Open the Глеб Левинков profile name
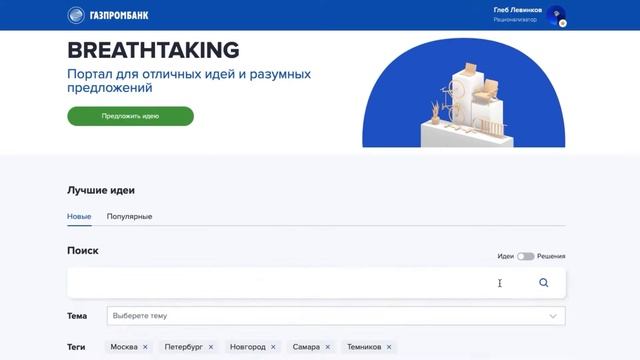Screen dimensions: 640x360 [518, 10]
